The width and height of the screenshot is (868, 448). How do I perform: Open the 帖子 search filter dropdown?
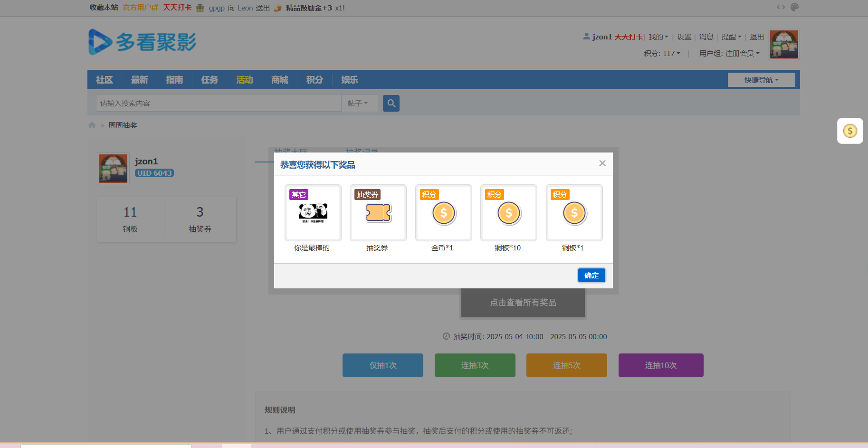click(359, 103)
